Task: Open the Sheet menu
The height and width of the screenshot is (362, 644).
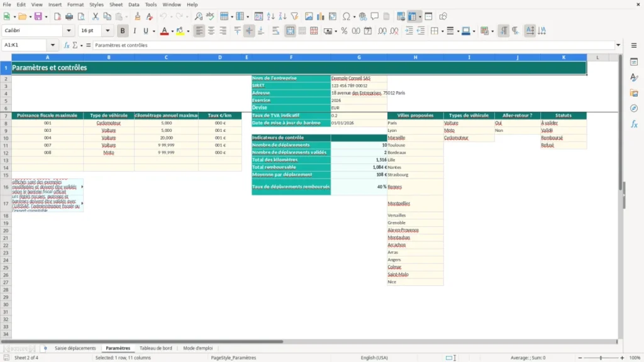Action: point(116,4)
